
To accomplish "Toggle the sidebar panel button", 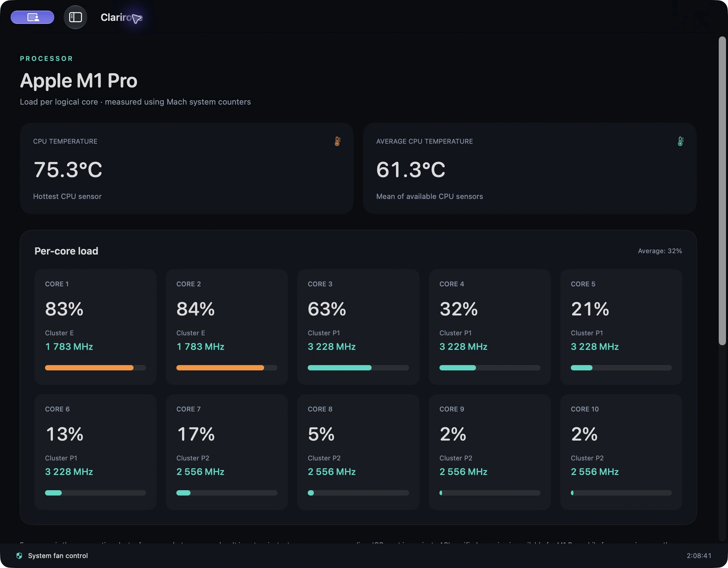I will [75, 17].
